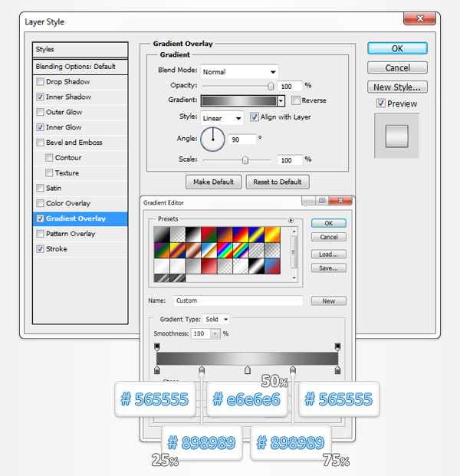460x476 pixels.
Task: Select the first gray-to-black preset
Action: point(162,235)
